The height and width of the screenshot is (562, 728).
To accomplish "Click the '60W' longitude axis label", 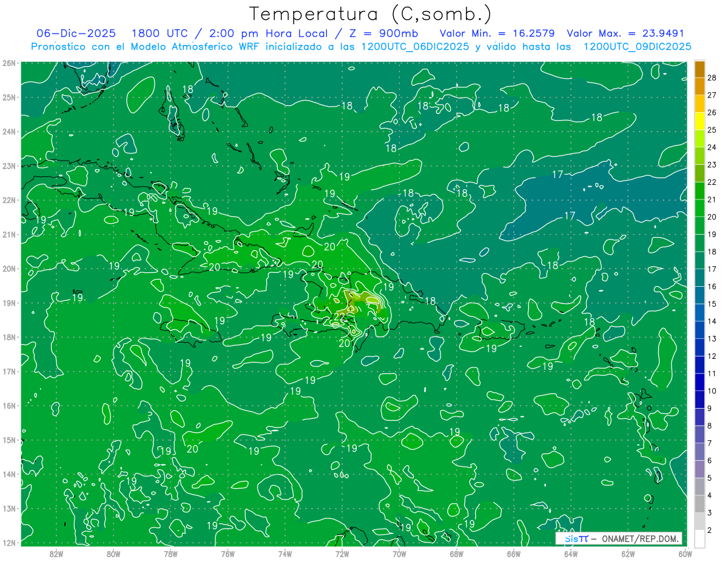I will (x=685, y=554).
